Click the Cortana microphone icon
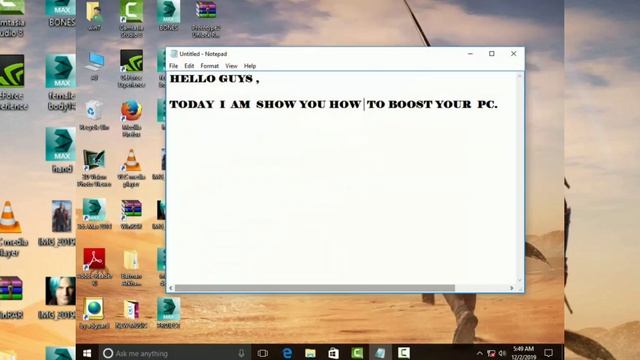The width and height of the screenshot is (640, 360). (241, 353)
